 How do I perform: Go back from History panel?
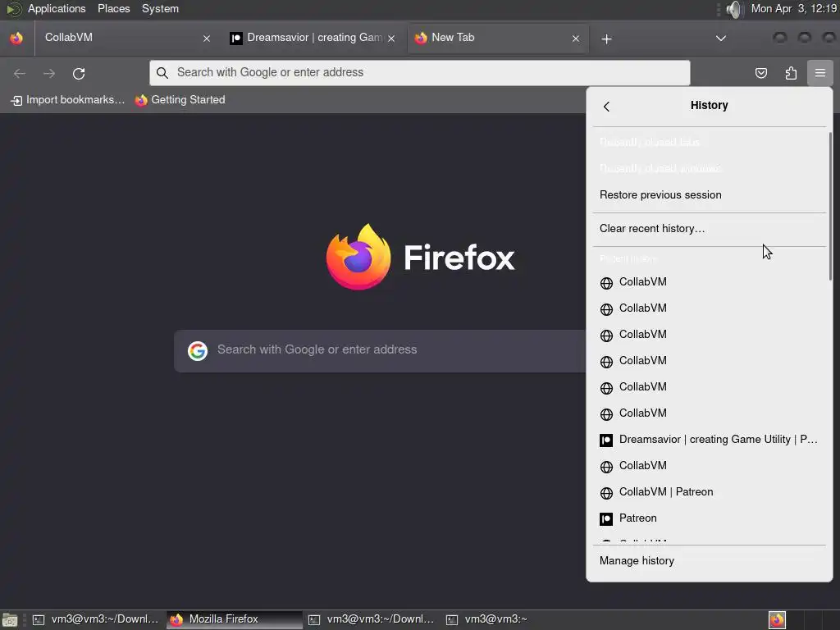[x=606, y=107]
